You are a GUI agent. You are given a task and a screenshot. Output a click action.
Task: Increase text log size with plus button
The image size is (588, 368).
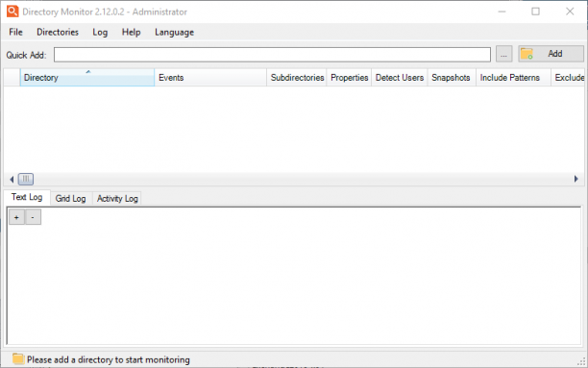coord(16,217)
